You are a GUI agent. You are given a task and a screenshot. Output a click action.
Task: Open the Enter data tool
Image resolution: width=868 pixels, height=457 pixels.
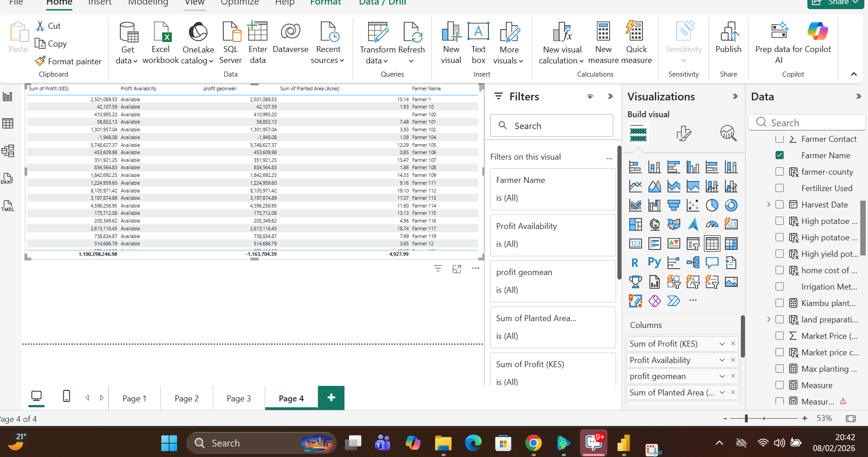click(x=257, y=33)
